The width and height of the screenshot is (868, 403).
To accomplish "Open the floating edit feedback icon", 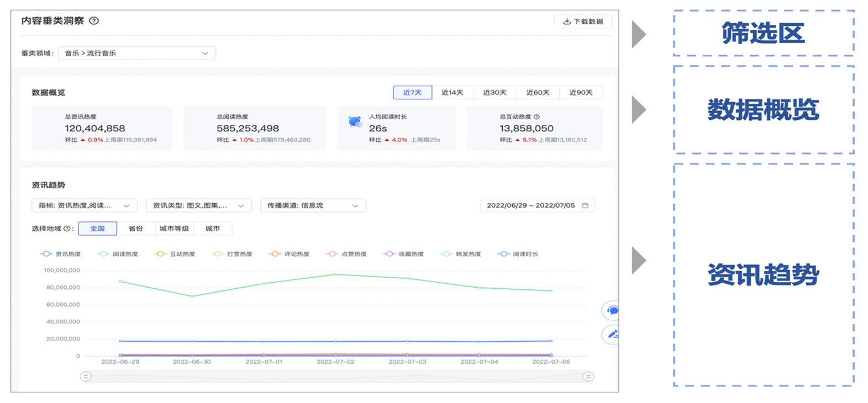I will click(612, 334).
